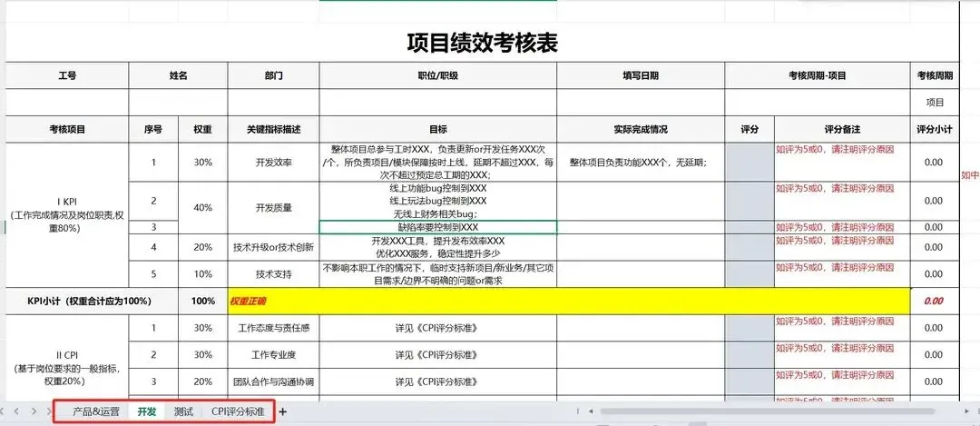Add a new sheet with plus icon
Viewport: 980px width, 426px height.
[x=282, y=411]
